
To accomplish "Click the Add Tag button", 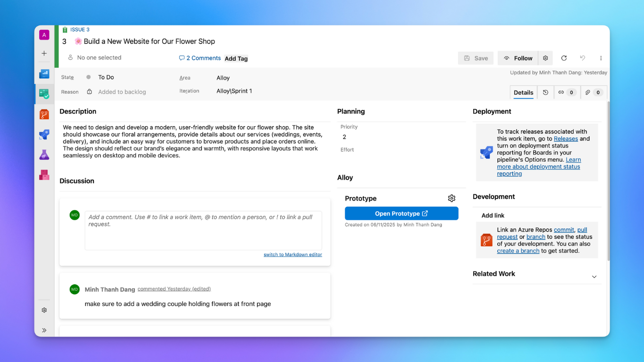I will tap(236, 59).
